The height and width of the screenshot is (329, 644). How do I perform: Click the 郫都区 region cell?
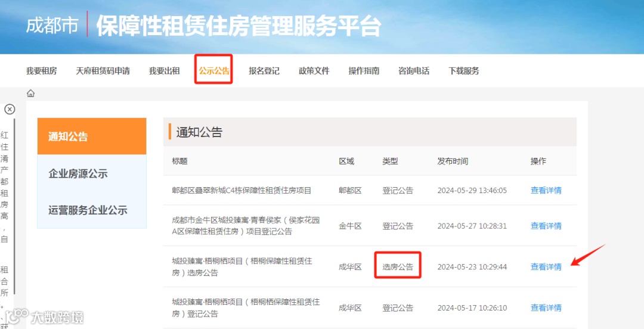pyautogui.click(x=350, y=191)
